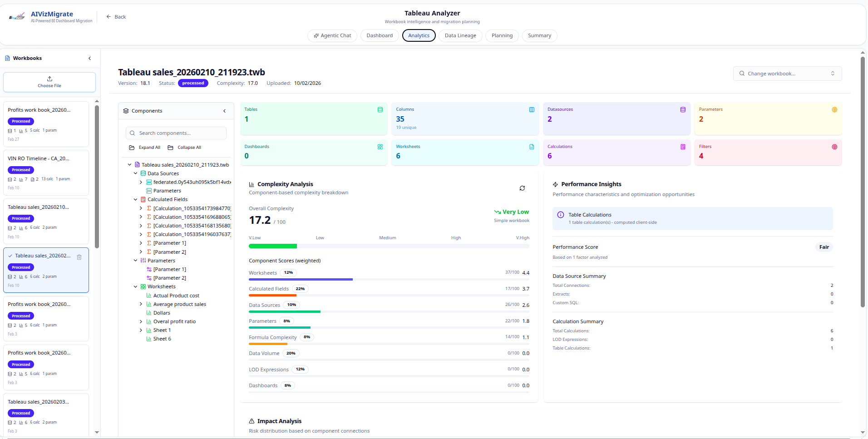
Task: Select [Parameter 1] under Parameters group
Action: pyautogui.click(x=170, y=269)
